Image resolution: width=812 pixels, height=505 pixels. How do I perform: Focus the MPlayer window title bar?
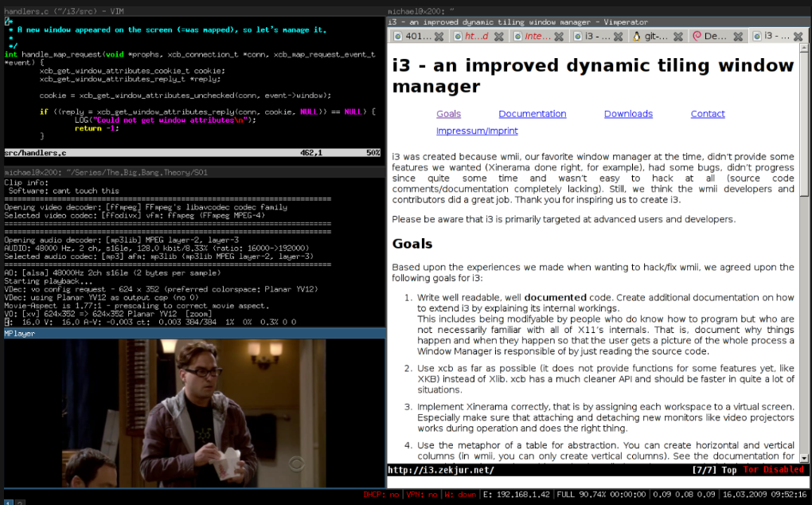point(195,334)
